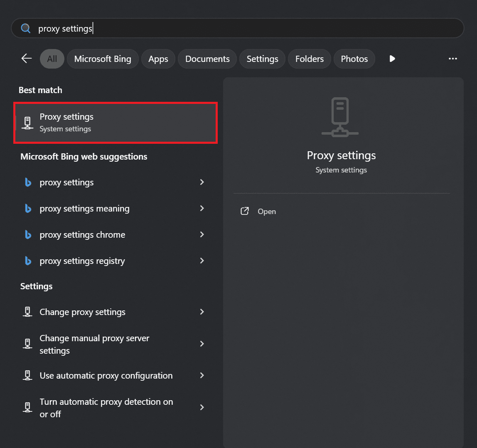The image size is (477, 448).
Task: Click the Proxy settings server icon in preview pane
Action: point(340,117)
